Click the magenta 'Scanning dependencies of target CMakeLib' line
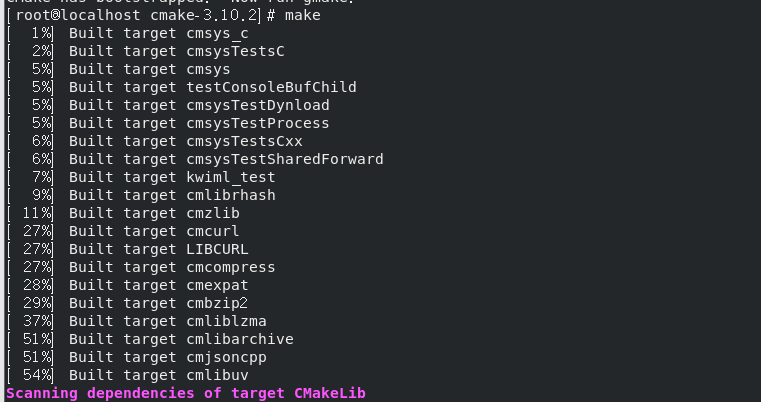This screenshot has width=761, height=402. click(x=186, y=393)
